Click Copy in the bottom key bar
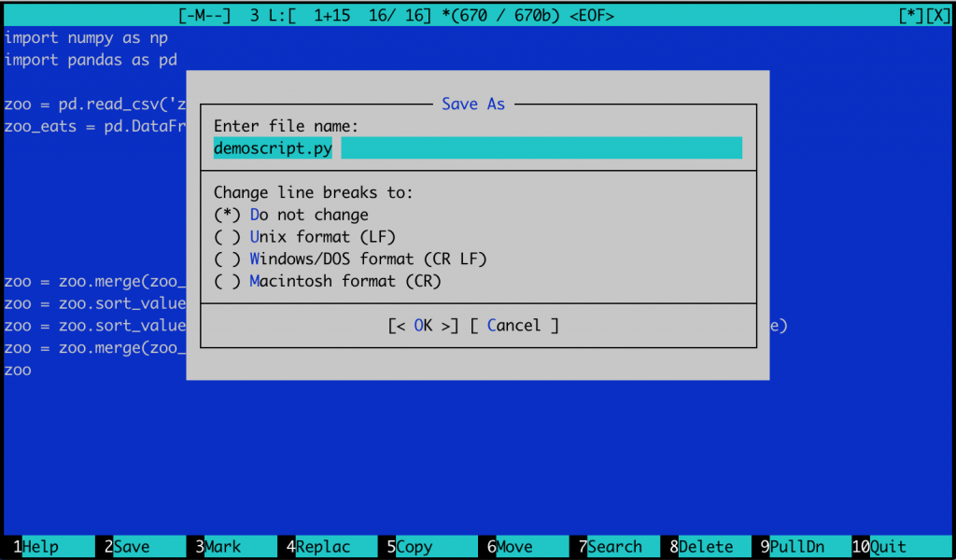 point(414,547)
